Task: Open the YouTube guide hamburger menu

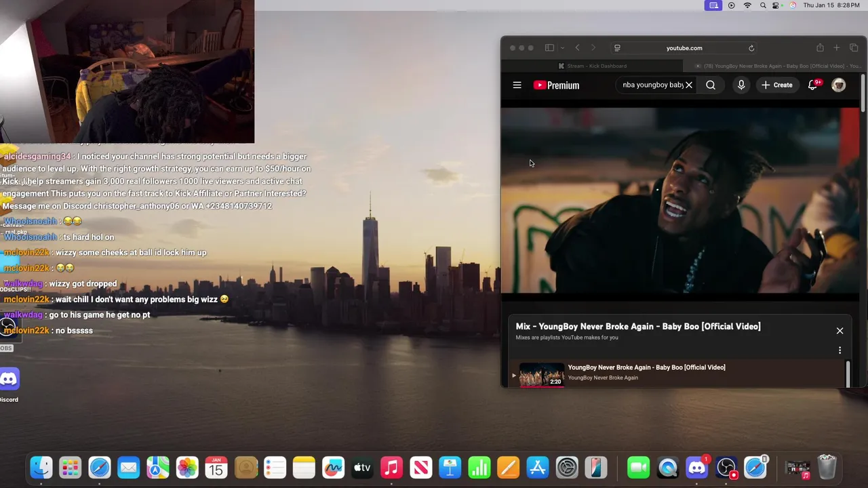Action: click(x=517, y=85)
